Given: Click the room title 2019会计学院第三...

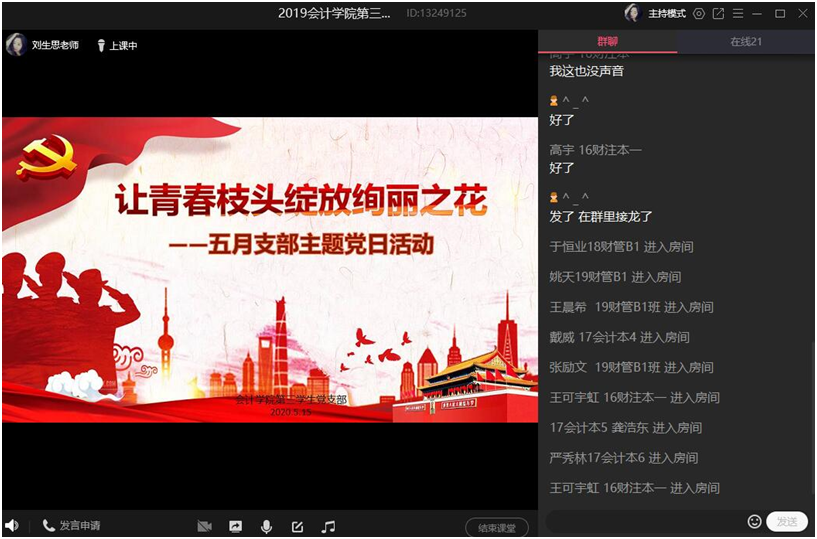Looking at the screenshot, I should [334, 14].
